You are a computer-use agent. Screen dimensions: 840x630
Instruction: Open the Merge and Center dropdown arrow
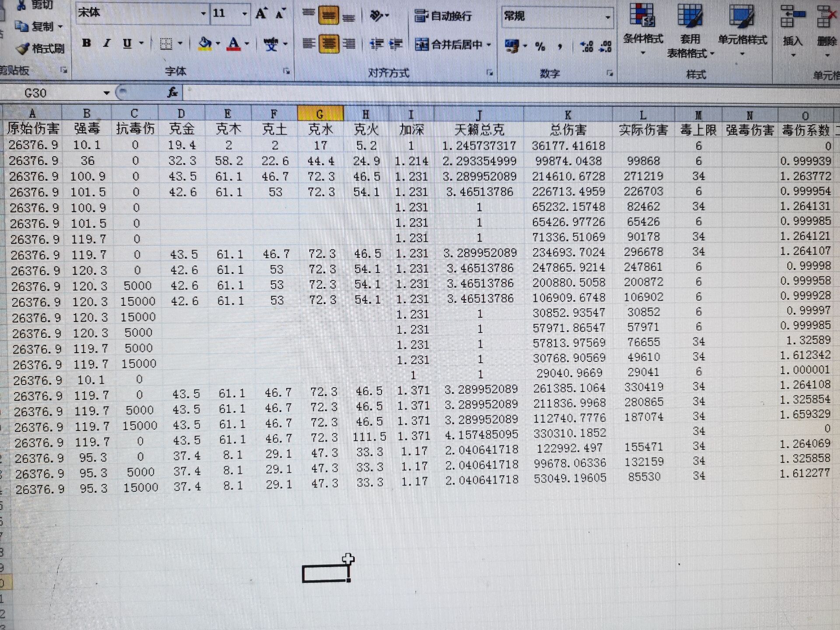coord(488,45)
